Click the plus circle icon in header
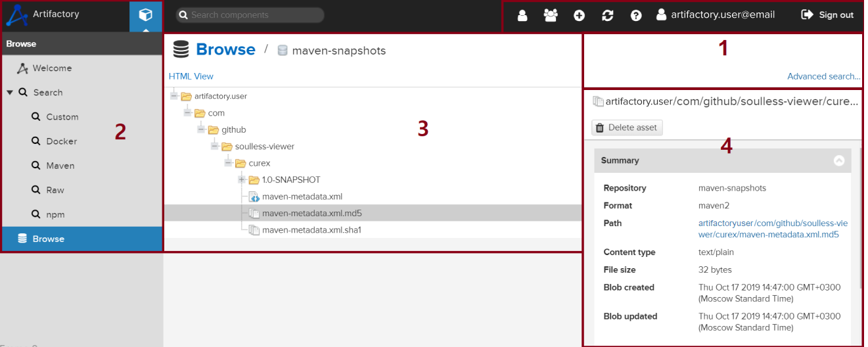Screen dimensions: 868x347 (x=579, y=15)
